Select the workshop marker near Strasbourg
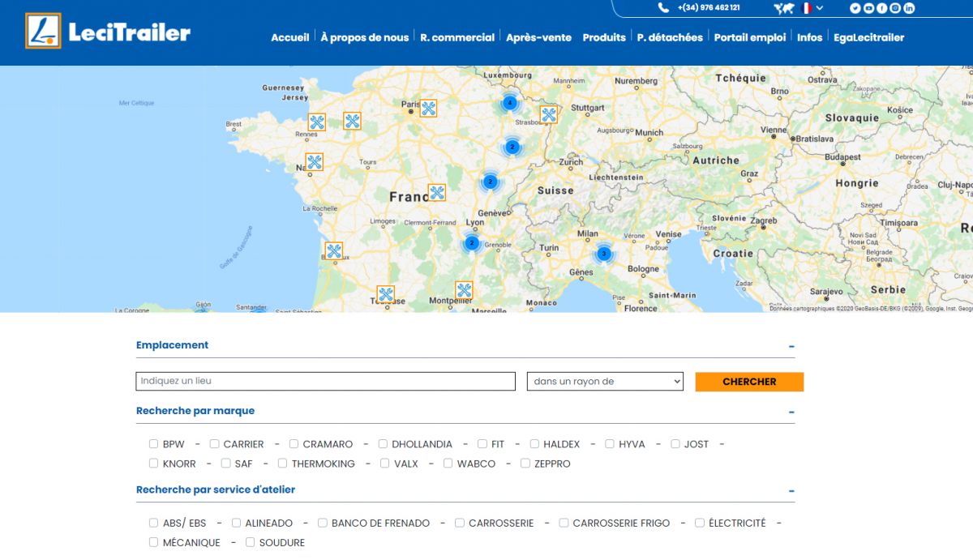This screenshot has width=973, height=560. (549, 114)
